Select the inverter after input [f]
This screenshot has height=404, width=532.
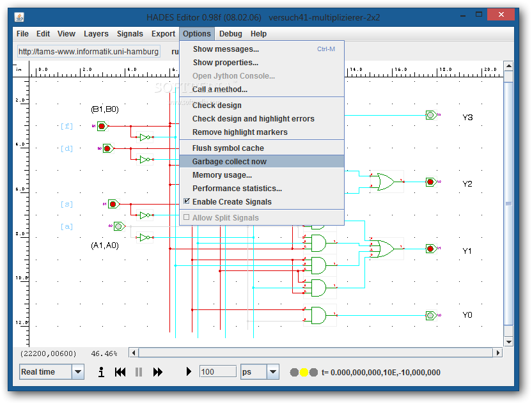pos(145,137)
